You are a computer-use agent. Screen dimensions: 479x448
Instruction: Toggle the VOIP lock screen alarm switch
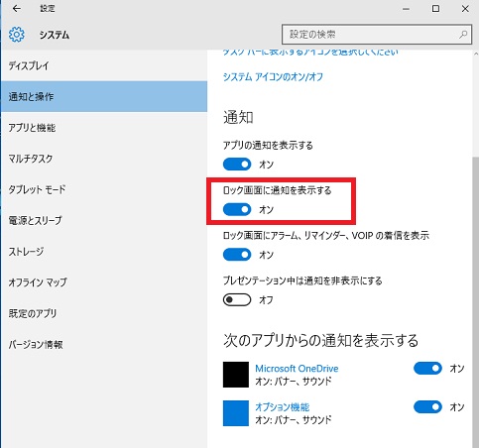pos(237,255)
